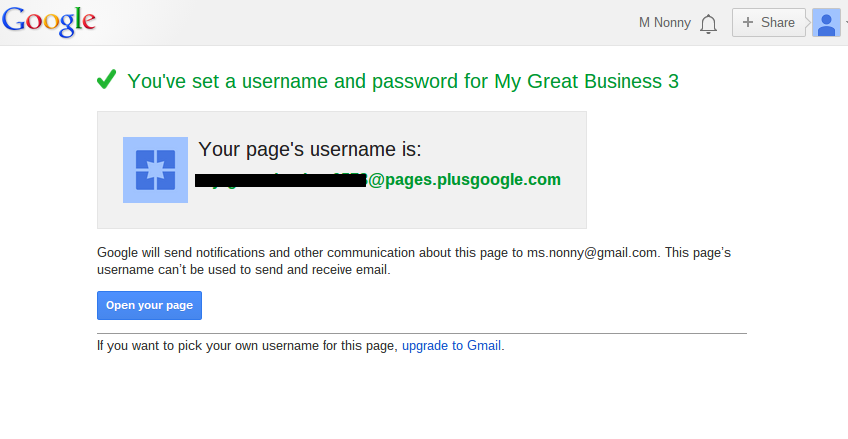
Task: Click the "Google will send notifications" paragraph
Action: (x=300, y=253)
